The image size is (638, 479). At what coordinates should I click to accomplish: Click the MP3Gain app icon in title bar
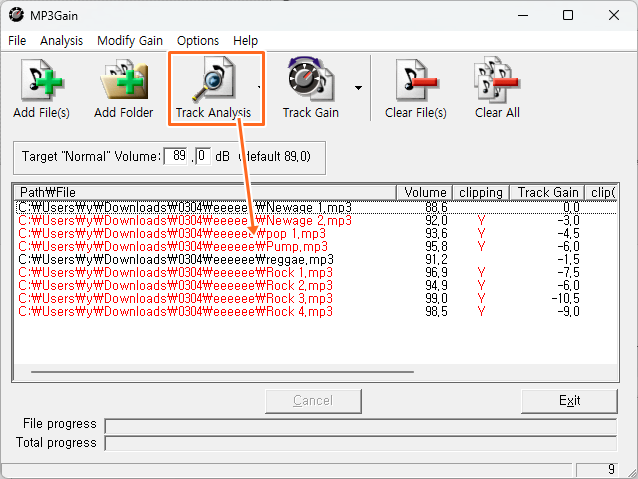(16, 15)
